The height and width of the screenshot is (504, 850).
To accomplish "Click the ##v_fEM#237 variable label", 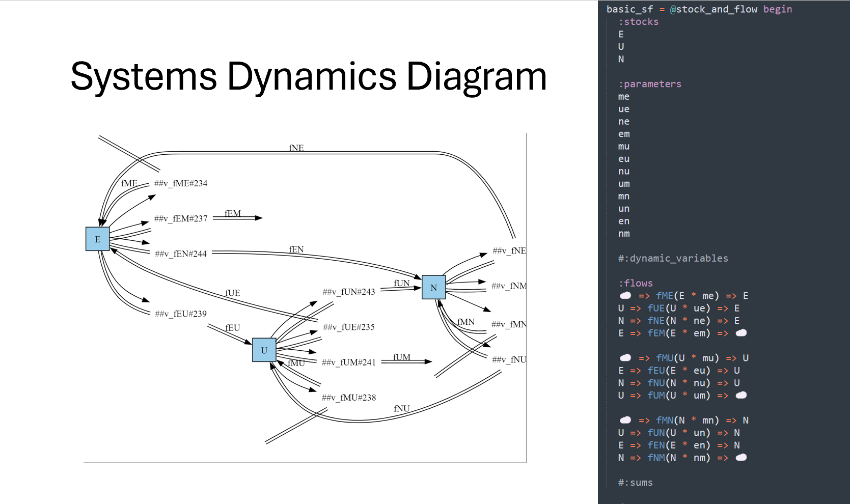I will pyautogui.click(x=181, y=218).
